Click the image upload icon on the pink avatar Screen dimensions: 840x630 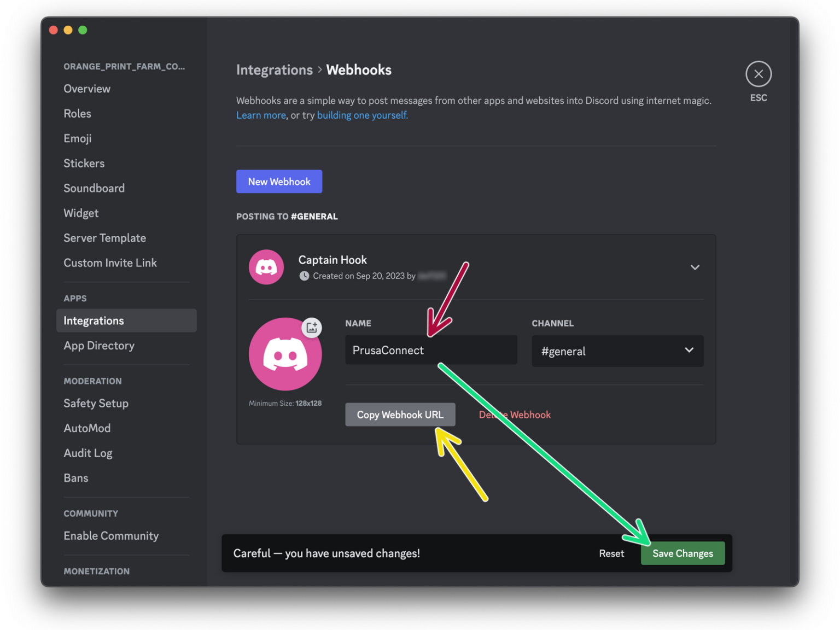312,327
